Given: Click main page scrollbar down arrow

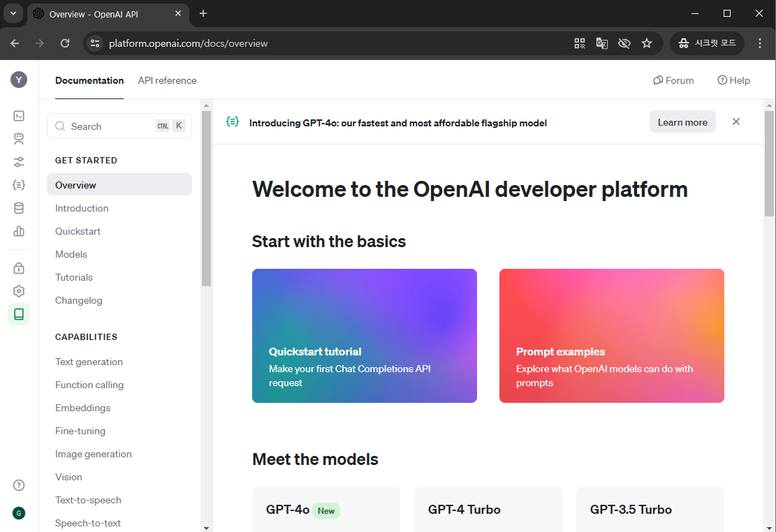Looking at the screenshot, I should click(769, 528).
